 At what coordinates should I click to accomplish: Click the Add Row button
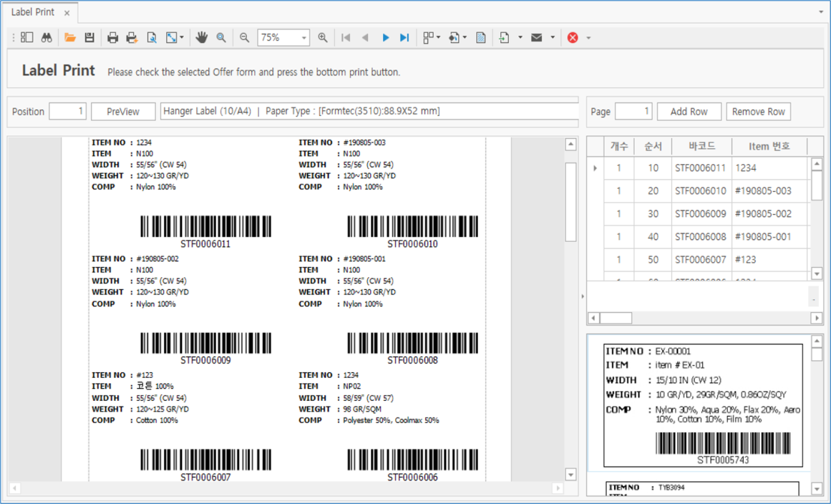tap(689, 112)
